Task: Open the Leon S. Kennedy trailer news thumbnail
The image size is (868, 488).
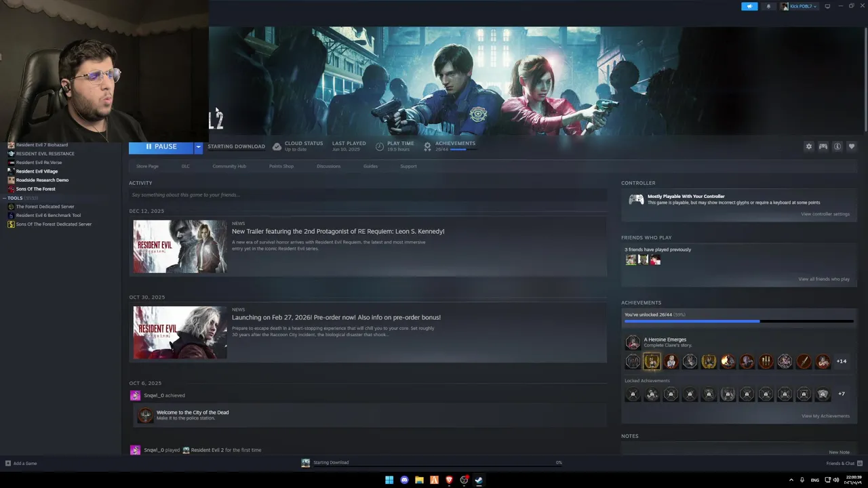Action: click(180, 246)
